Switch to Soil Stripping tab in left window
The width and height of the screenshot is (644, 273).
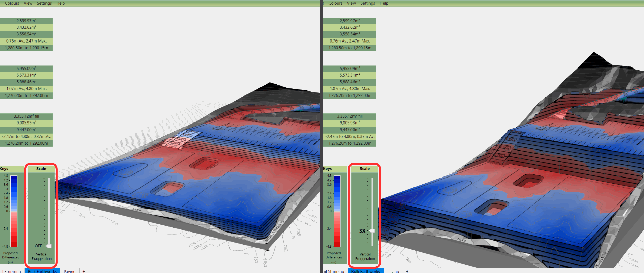tap(11, 271)
